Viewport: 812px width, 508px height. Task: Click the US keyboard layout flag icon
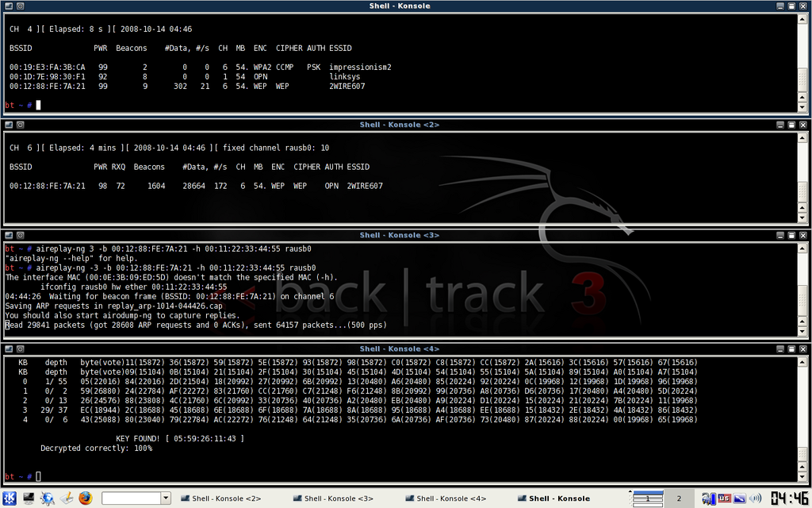click(724, 498)
